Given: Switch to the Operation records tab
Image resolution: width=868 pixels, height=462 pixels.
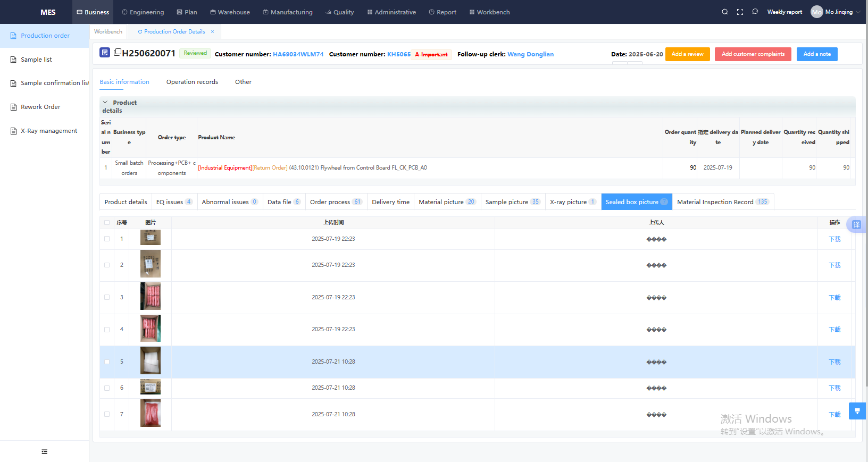Looking at the screenshot, I should click(192, 82).
